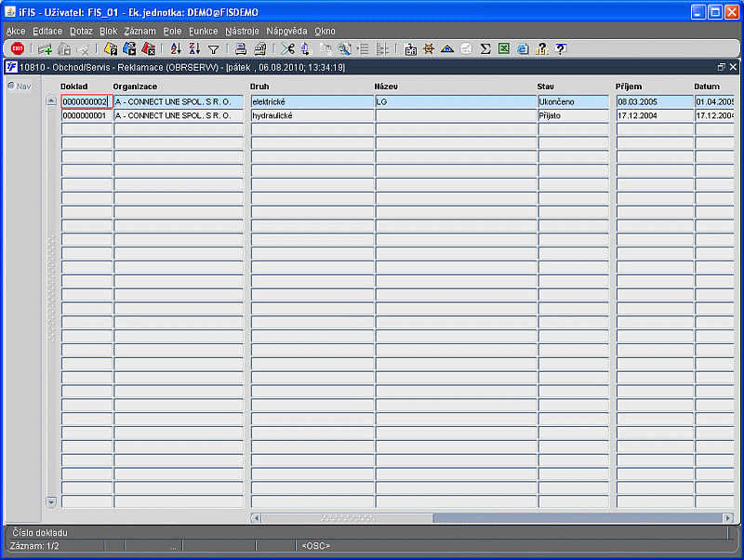This screenshot has height=560, width=744.
Task: Click the paste field icon
Action: point(325,48)
